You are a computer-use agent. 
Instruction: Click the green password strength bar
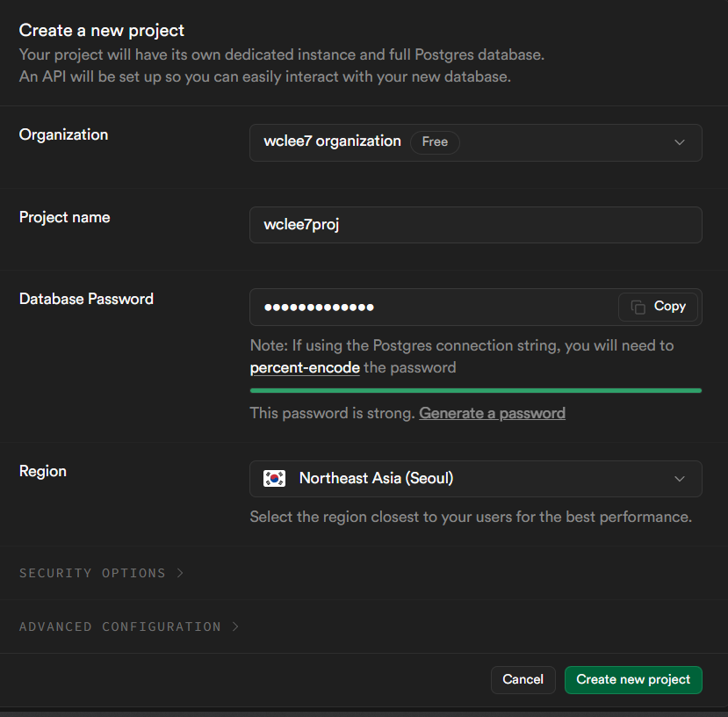click(x=475, y=390)
